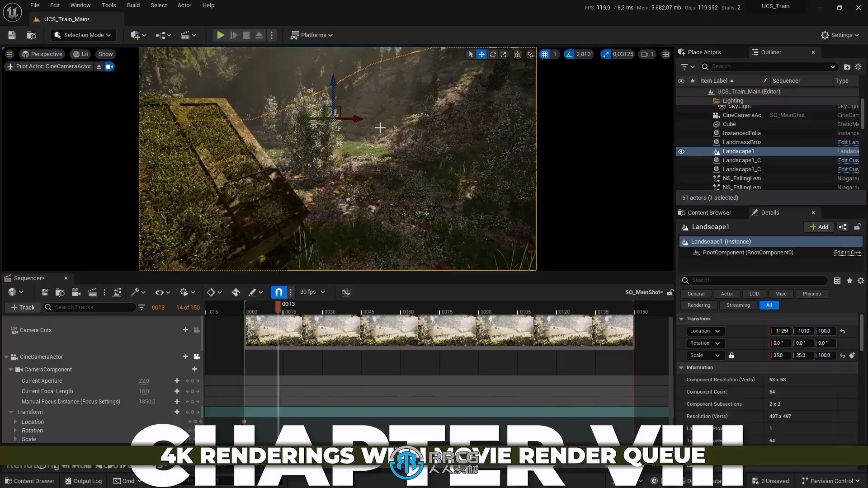Select the LandmassBrush row in Outliner
The width and height of the screenshot is (868, 488).
(768, 142)
